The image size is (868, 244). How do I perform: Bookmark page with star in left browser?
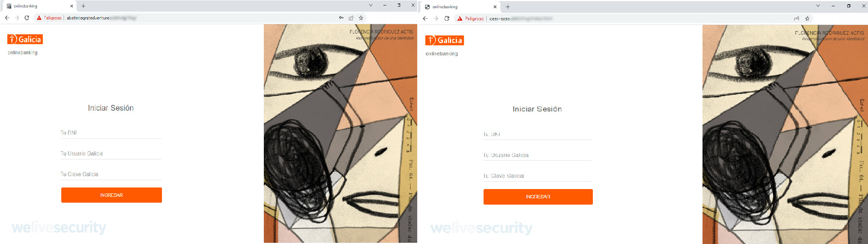361,18
